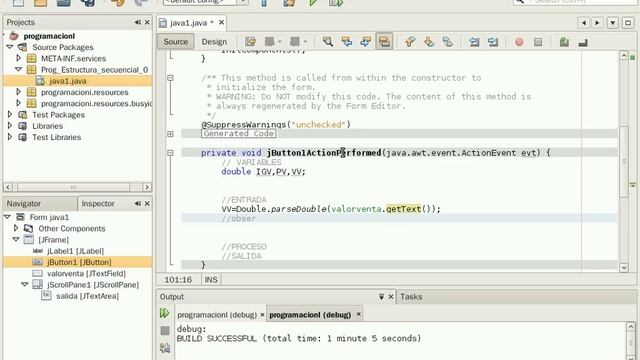Collapse Prog_Estructura_secuencial_0 package

[x=18, y=69]
